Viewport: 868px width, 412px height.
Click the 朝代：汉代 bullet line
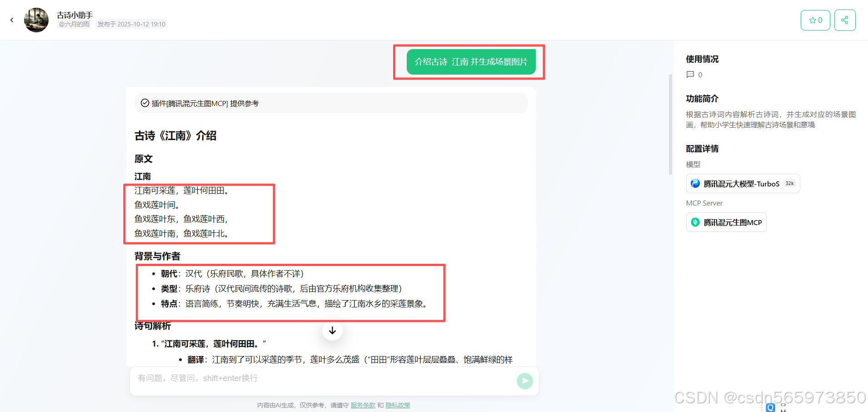[x=232, y=274]
